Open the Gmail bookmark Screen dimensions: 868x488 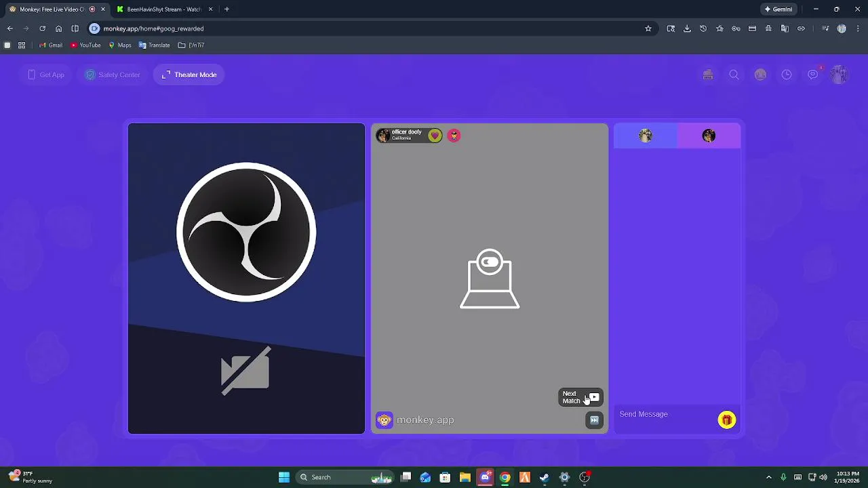coord(51,45)
